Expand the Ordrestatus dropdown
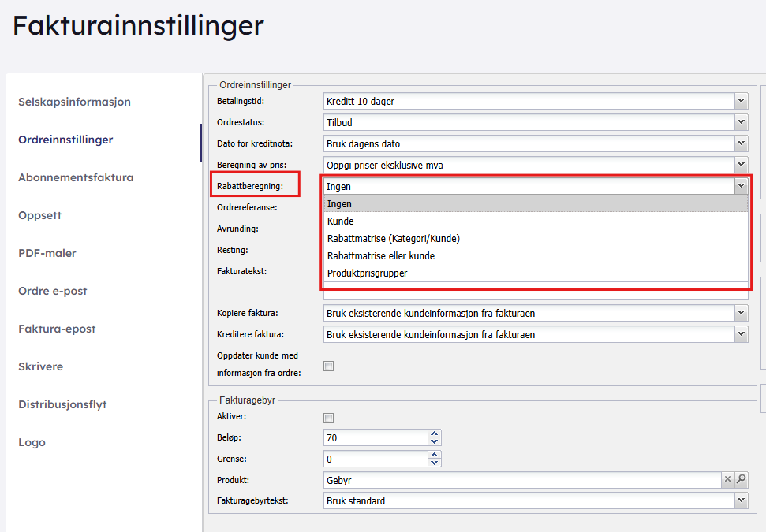 coord(740,122)
